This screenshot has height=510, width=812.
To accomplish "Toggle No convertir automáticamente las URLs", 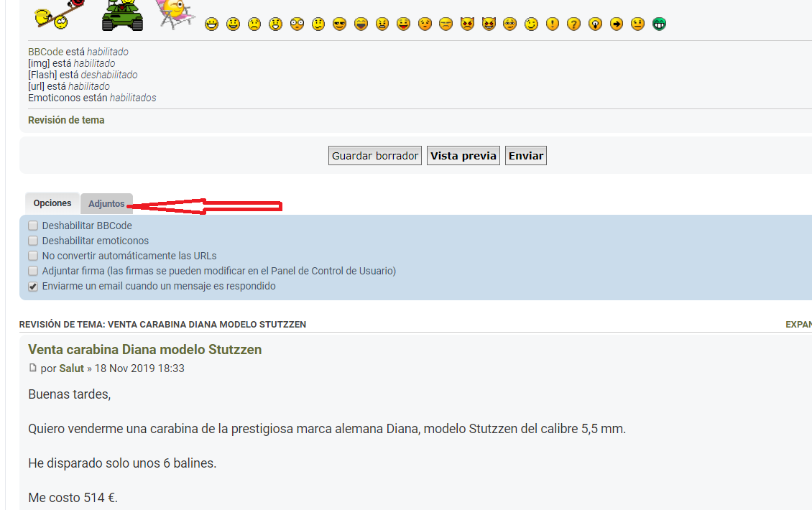I will 33,256.
